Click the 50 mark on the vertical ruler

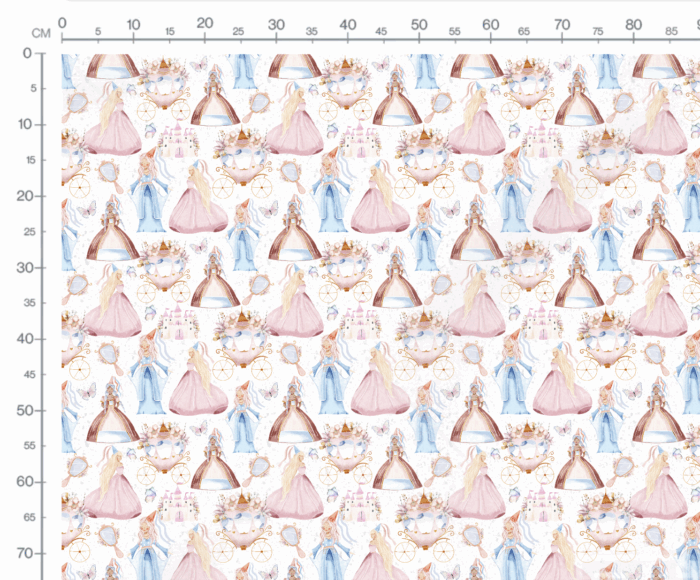[25, 410]
